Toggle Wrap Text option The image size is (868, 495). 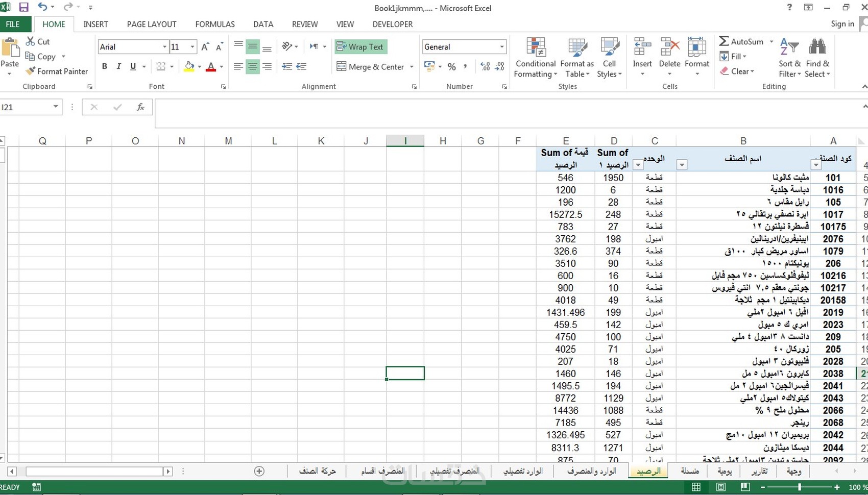coord(360,46)
